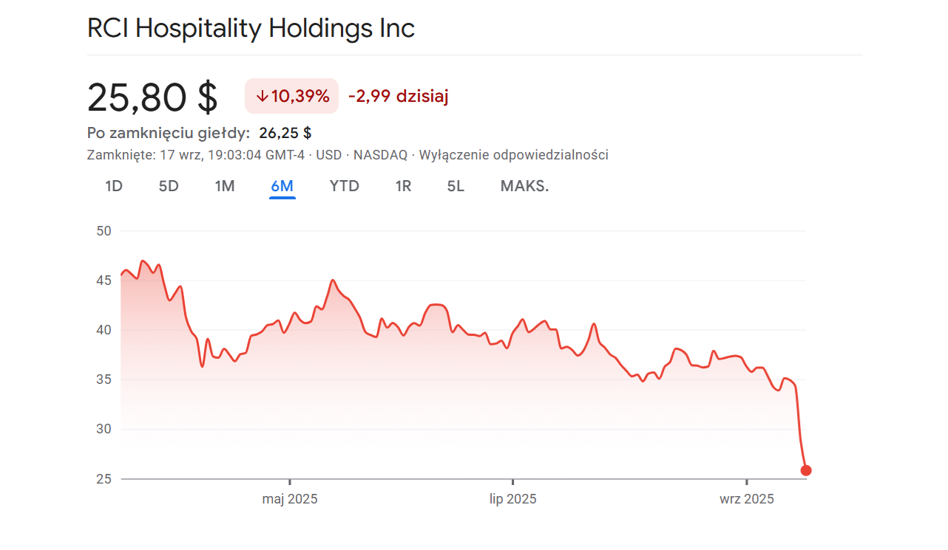Click the active 6M tab
The image size is (948, 550).
pos(282,186)
